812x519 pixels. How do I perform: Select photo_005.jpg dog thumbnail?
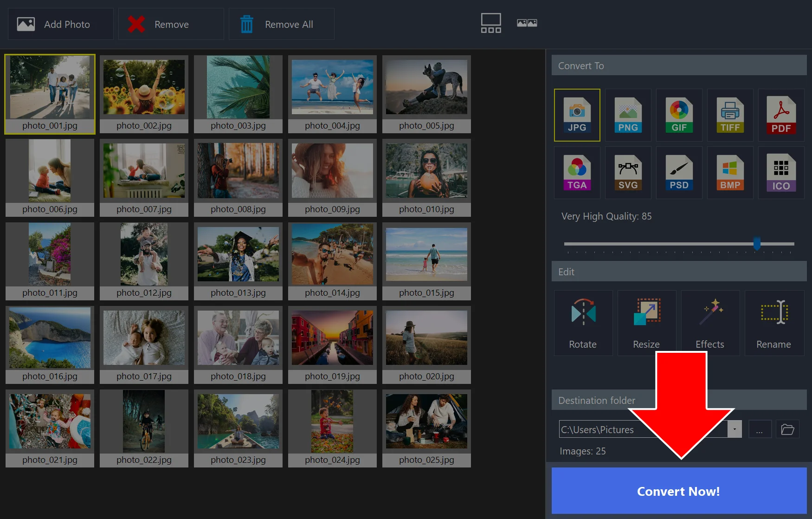426,94
